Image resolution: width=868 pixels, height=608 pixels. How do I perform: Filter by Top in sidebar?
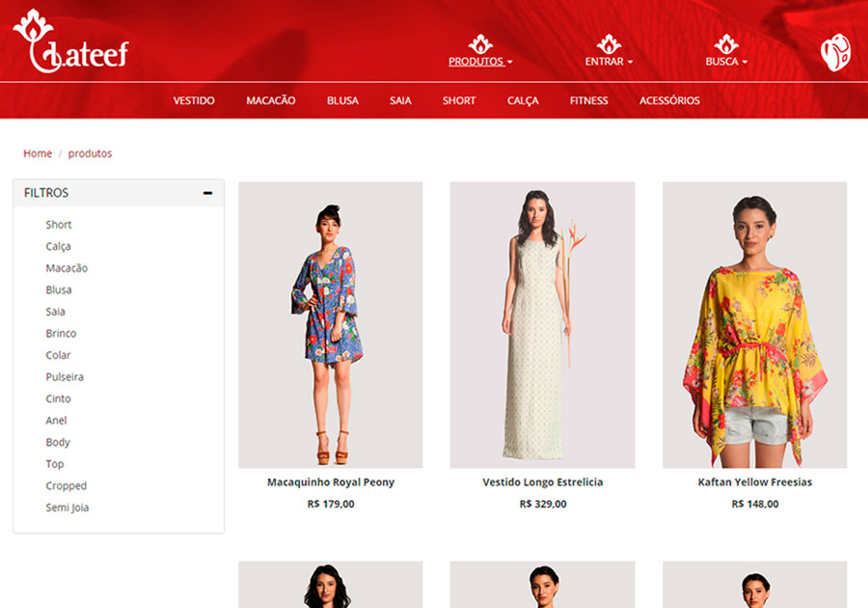(x=55, y=464)
